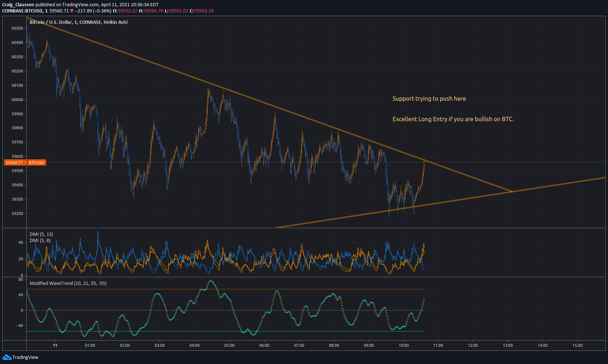This screenshot has height=364, width=608.
Task: Click the orange 59560.71 price label
Action: click(14, 163)
